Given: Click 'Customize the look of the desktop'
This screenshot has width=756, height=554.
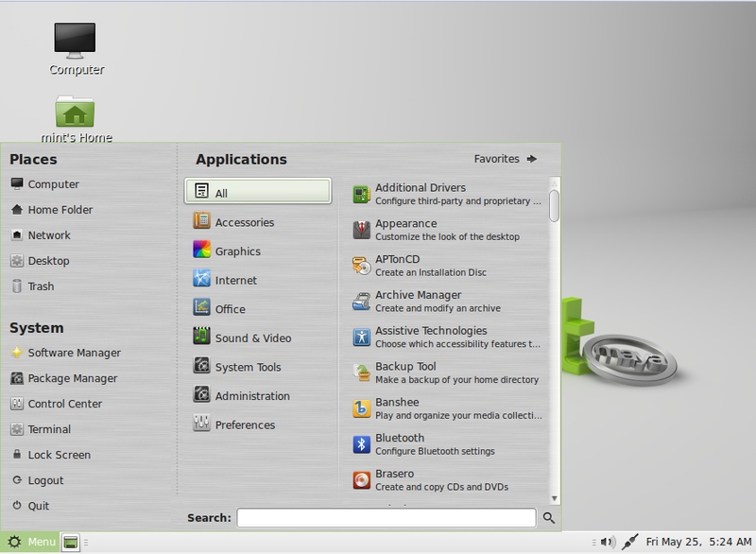Looking at the screenshot, I should 447,236.
